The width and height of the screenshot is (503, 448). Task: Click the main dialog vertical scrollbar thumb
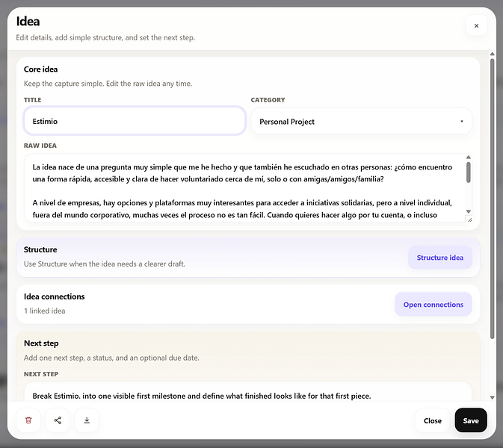coord(492,199)
